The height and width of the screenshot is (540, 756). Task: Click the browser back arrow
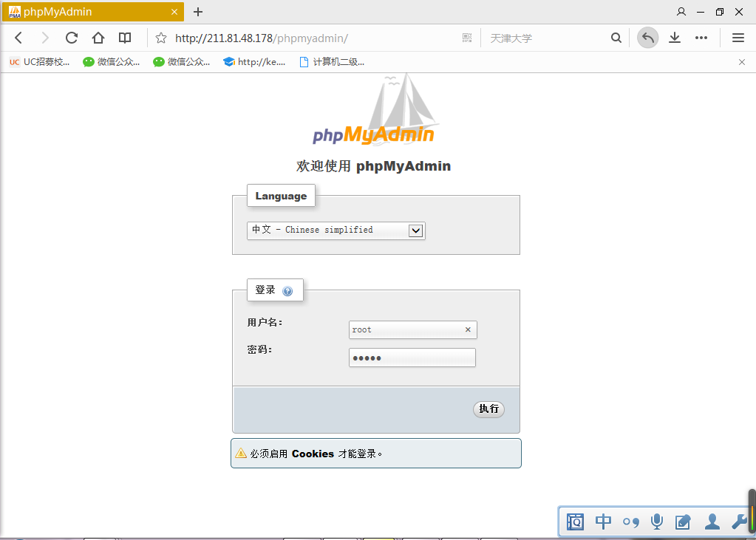[18, 38]
